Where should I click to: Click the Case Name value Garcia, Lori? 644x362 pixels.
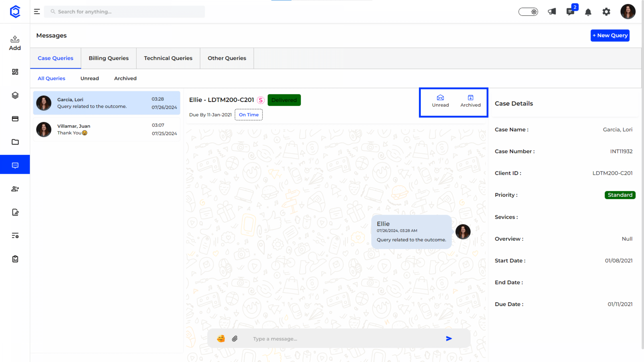pyautogui.click(x=617, y=130)
